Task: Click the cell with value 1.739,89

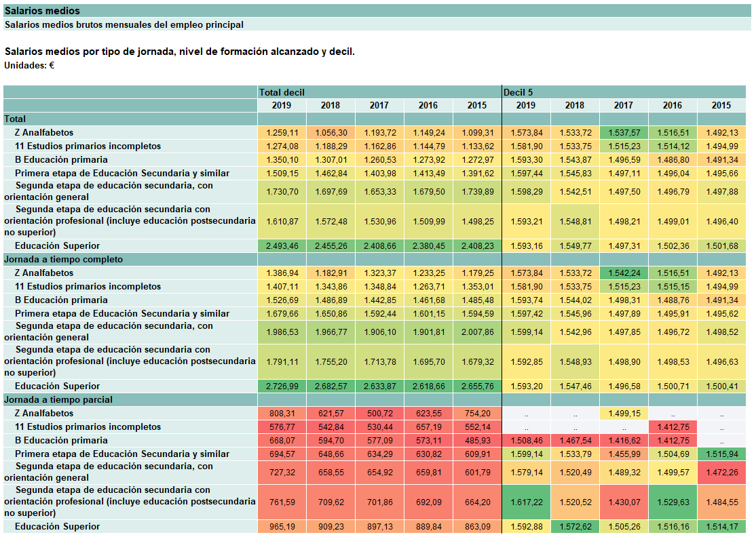Action: (x=477, y=192)
